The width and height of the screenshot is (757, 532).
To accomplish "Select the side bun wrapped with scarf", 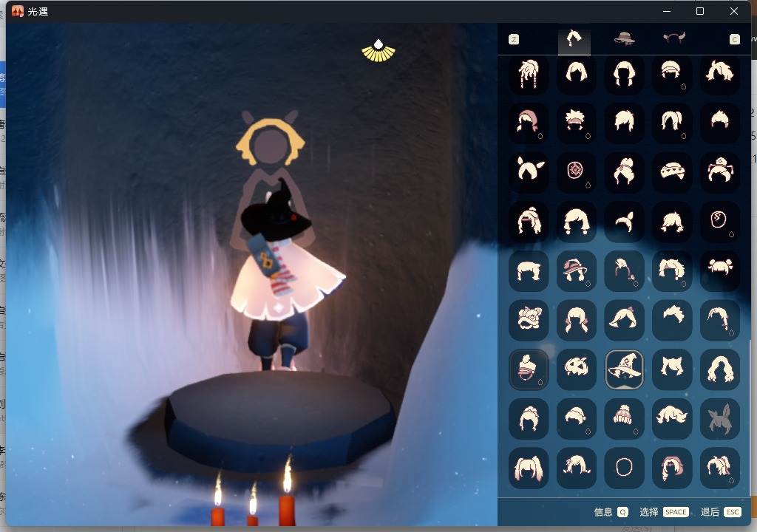I will tap(624, 172).
